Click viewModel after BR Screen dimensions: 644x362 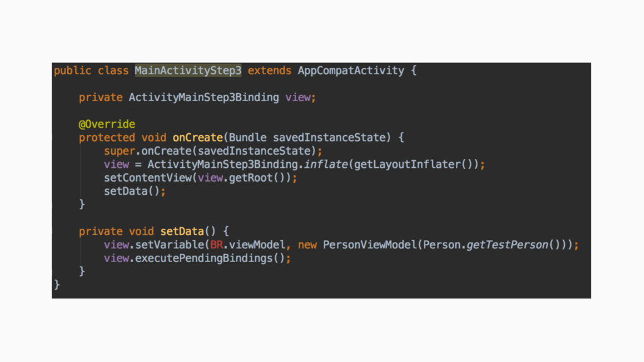tap(257, 245)
